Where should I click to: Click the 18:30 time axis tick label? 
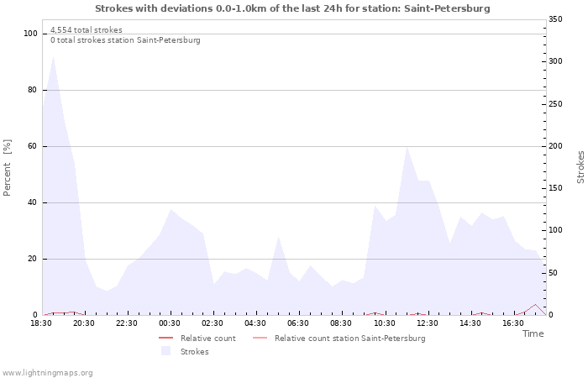[41, 323]
